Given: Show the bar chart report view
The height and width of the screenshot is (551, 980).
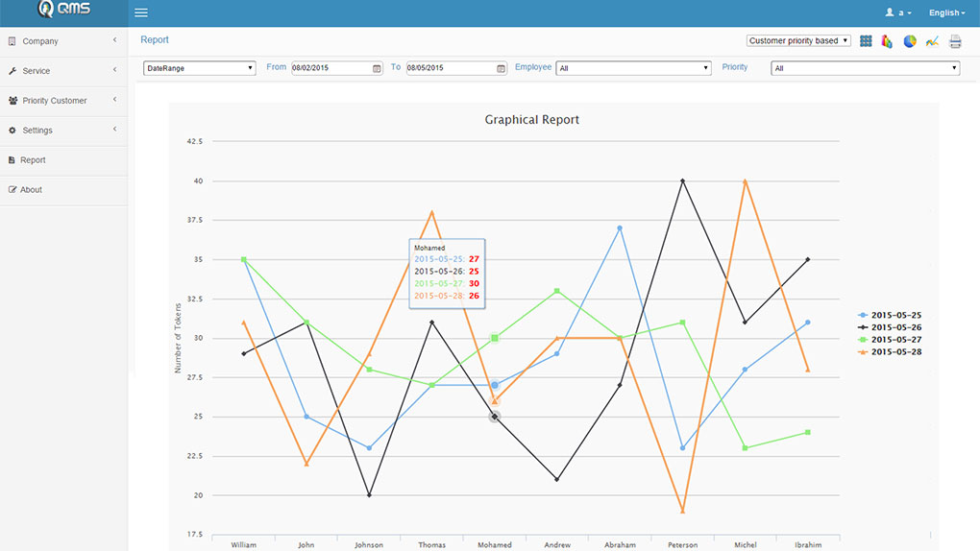Looking at the screenshot, I should click(x=887, y=41).
